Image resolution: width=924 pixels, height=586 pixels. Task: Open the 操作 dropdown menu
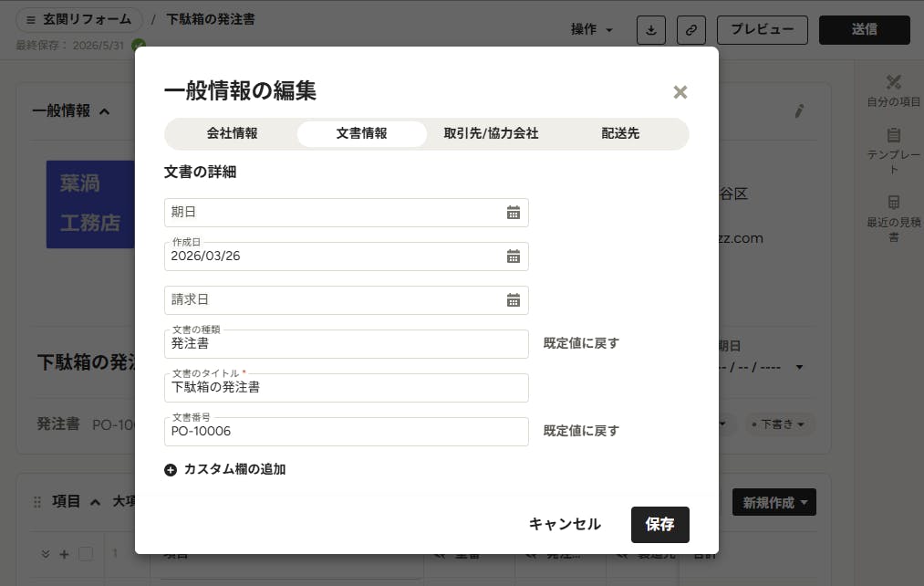[x=592, y=29]
